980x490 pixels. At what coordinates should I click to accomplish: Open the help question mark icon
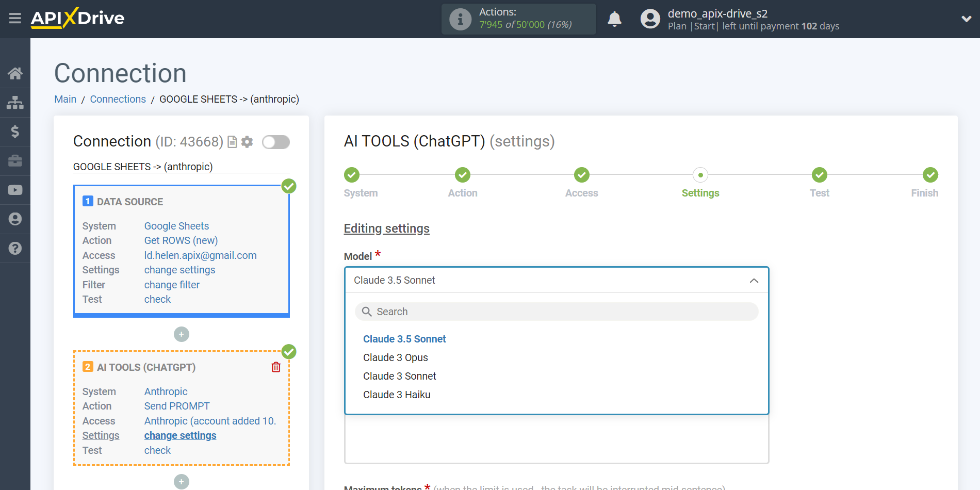click(15, 248)
